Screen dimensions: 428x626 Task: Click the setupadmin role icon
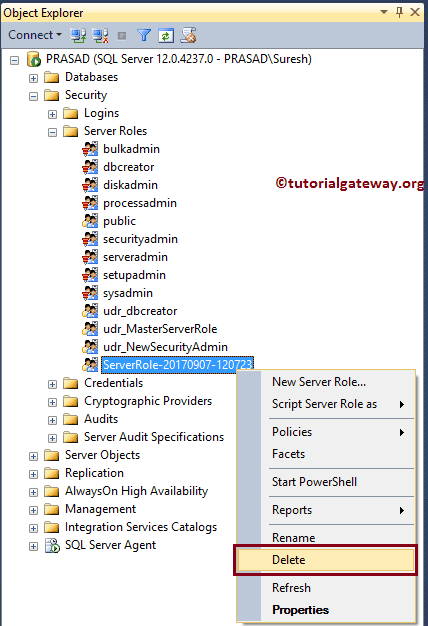coord(90,275)
